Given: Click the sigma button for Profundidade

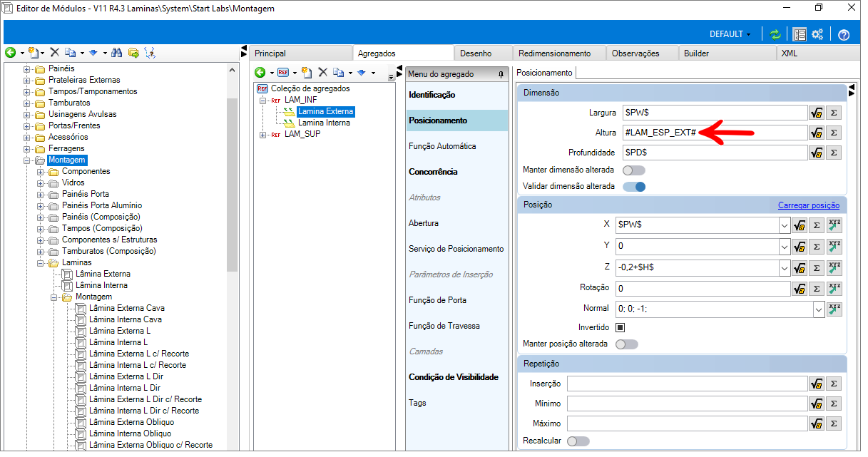Looking at the screenshot, I should pos(835,153).
